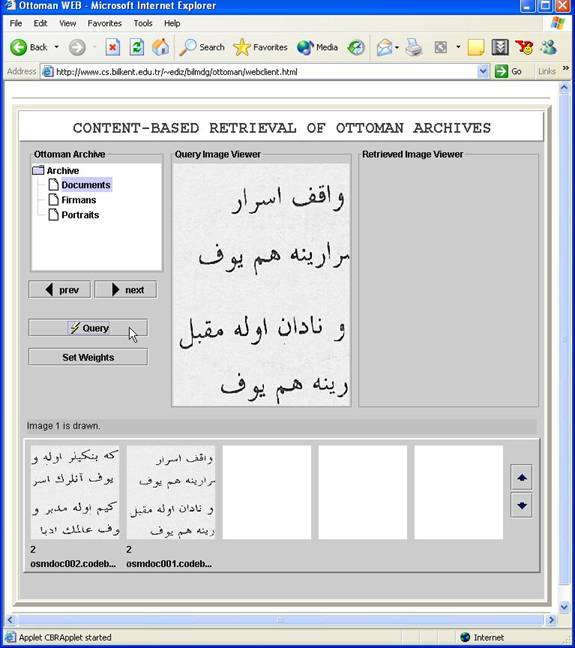Click the horizontal scrollbar left arrow
Viewport: 575px width, 648px height.
(10, 620)
